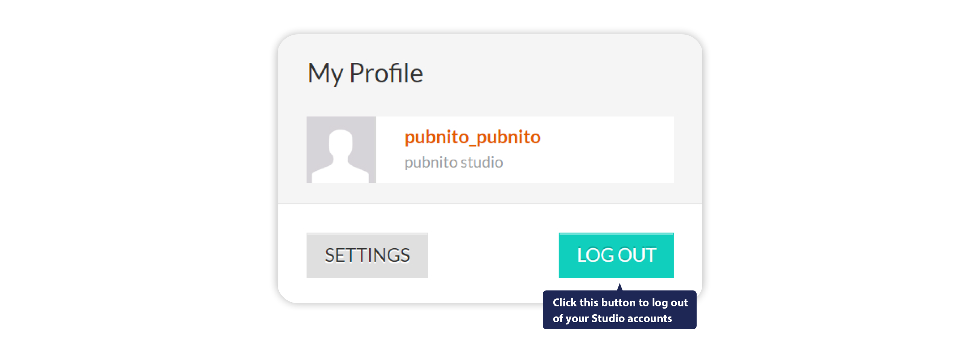Select the pubnito studio subtitle text

click(x=453, y=162)
